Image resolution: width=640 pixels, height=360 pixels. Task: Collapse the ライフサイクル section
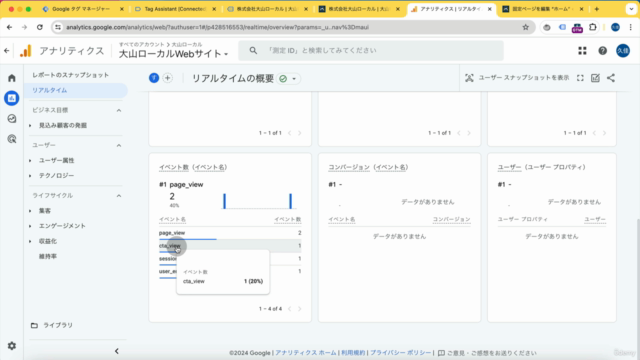pyautogui.click(x=119, y=196)
